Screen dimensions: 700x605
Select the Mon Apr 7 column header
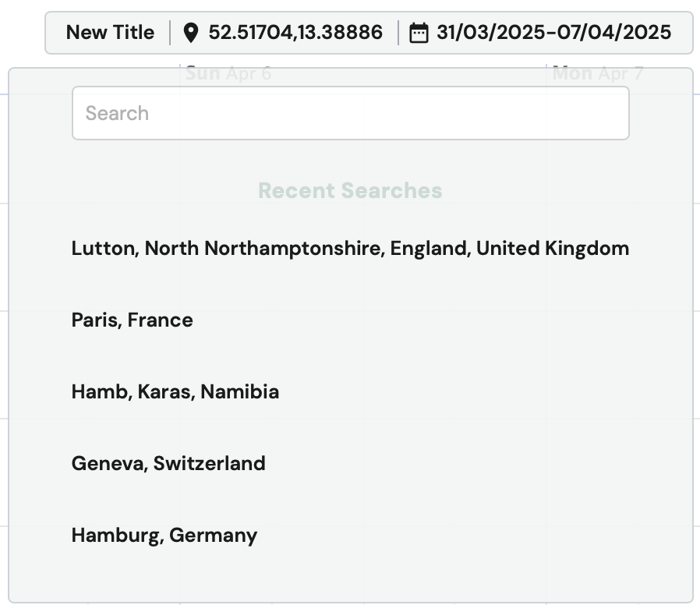click(598, 73)
